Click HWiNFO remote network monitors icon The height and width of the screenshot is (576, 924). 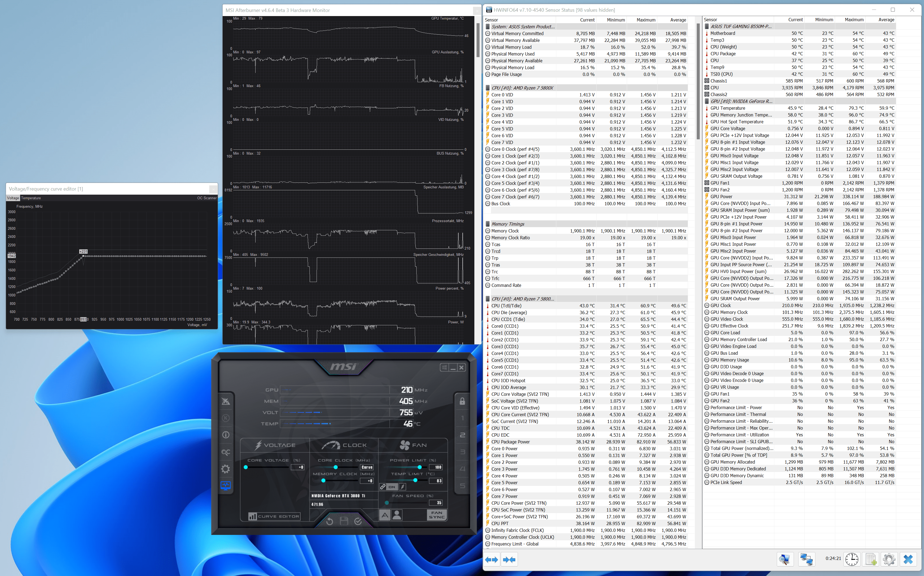pyautogui.click(x=806, y=559)
